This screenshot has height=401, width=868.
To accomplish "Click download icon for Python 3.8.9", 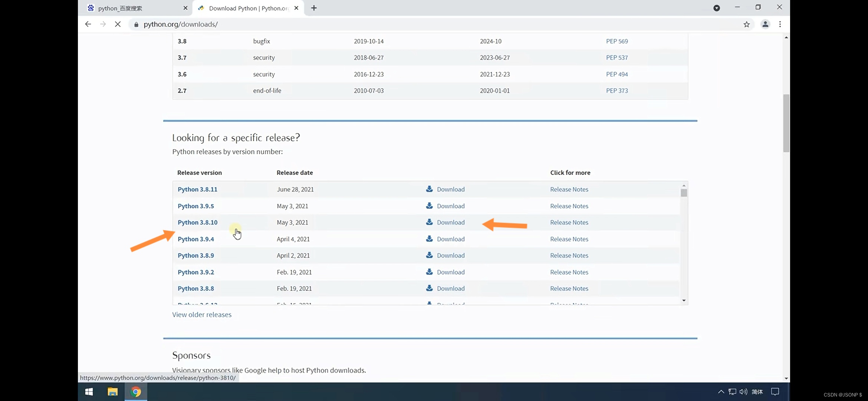I will click(x=429, y=255).
